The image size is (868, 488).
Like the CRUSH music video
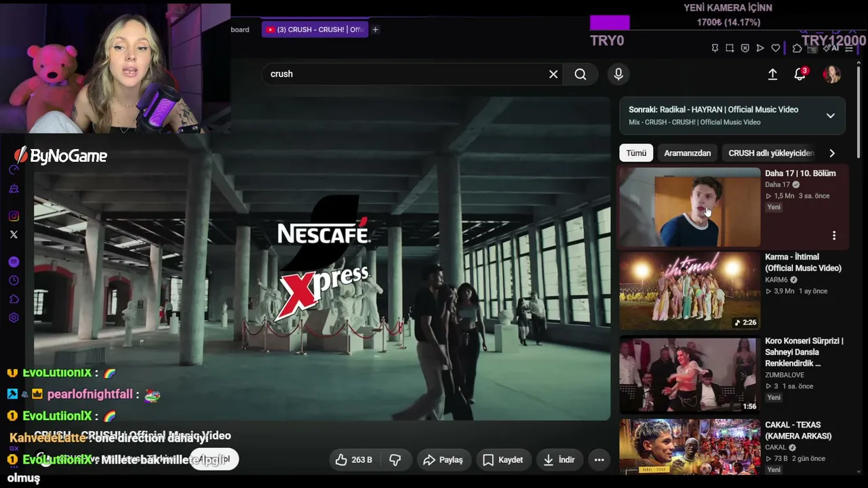(x=354, y=460)
